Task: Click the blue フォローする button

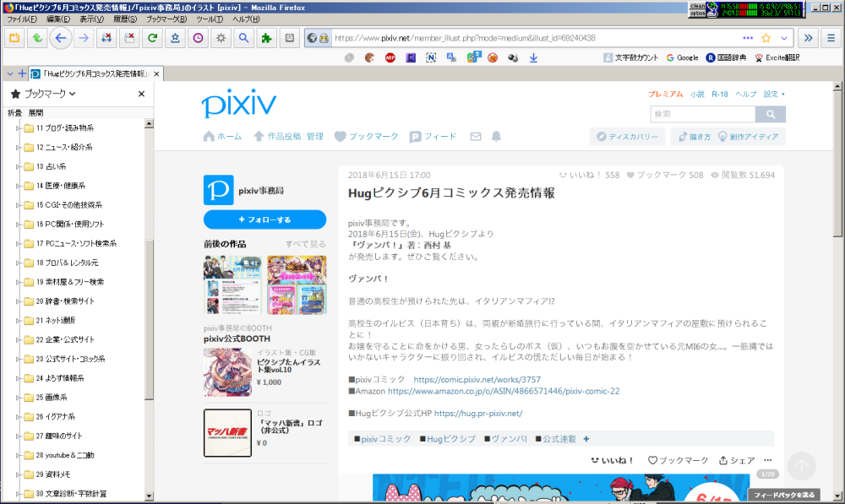Action: 264,219
